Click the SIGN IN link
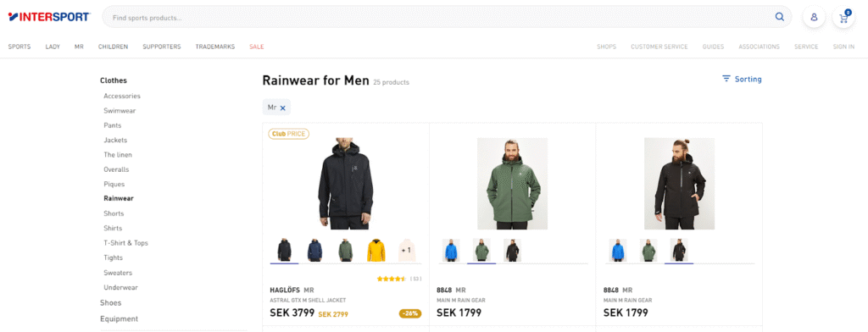The height and width of the screenshot is (332, 868). [x=843, y=47]
